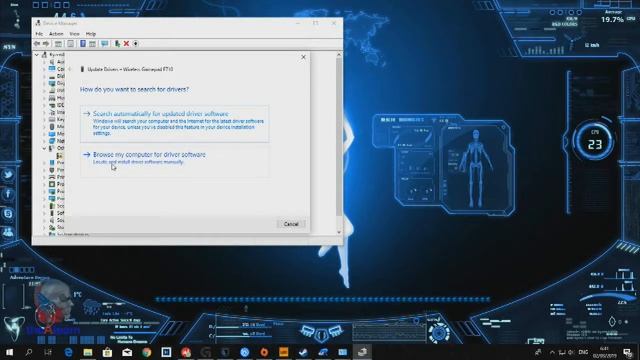Click the Forward arrow in Device Manager toolbar

coord(46,44)
